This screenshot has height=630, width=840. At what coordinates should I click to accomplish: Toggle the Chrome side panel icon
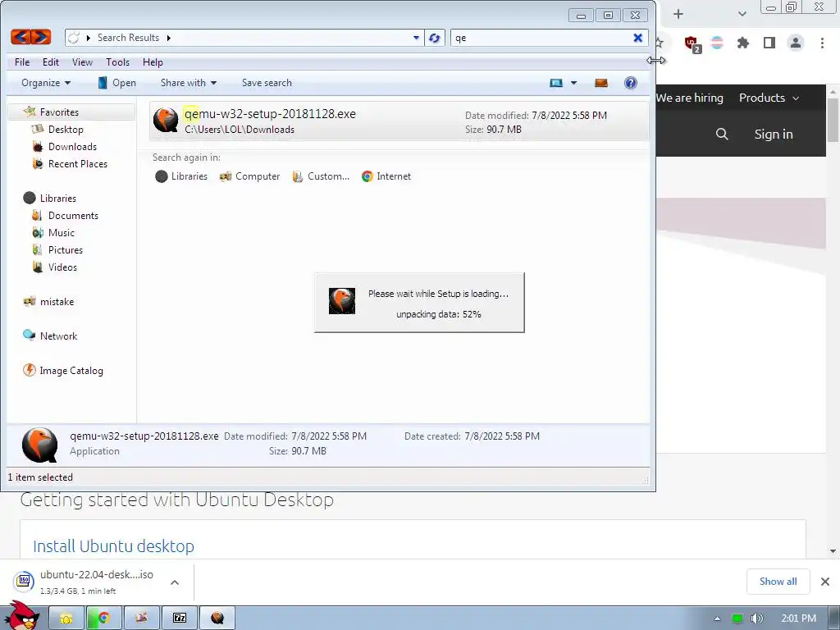pyautogui.click(x=769, y=43)
